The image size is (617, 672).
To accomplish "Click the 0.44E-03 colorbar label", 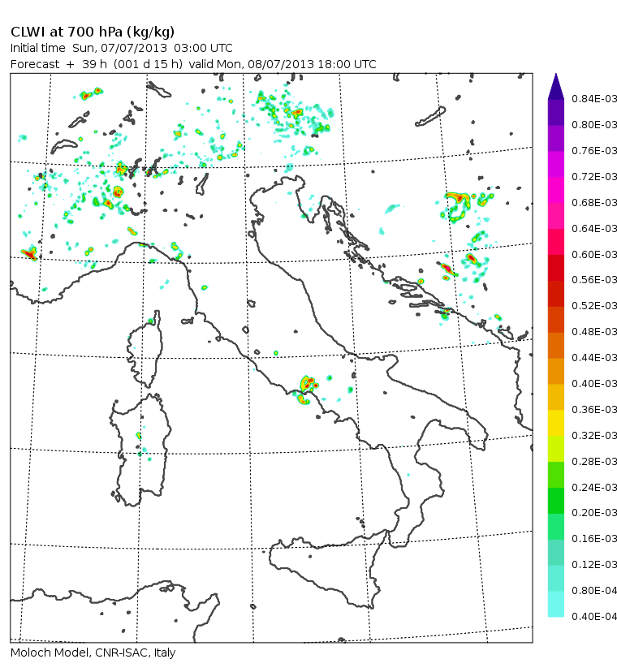I will pyautogui.click(x=594, y=357).
